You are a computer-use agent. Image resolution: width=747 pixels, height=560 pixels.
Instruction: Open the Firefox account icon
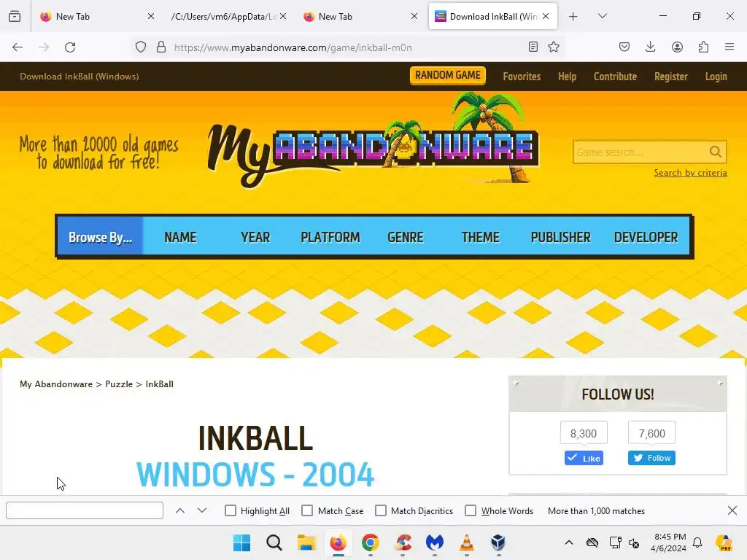click(677, 47)
